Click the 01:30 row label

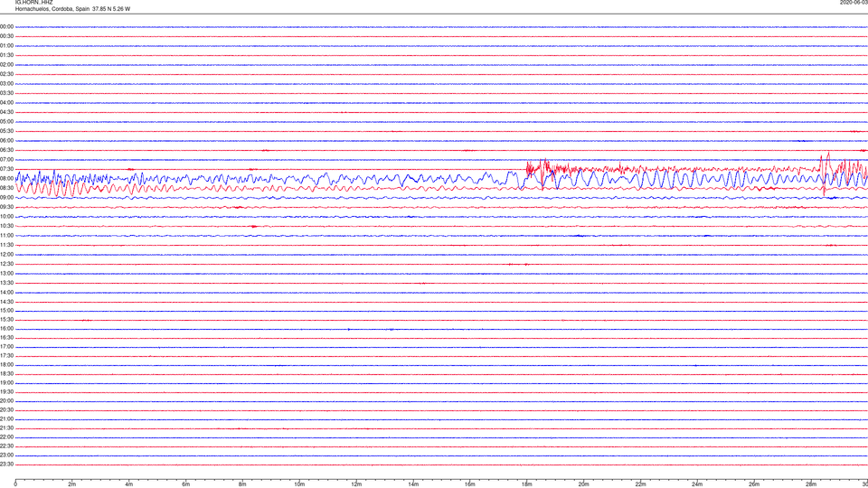point(6,55)
